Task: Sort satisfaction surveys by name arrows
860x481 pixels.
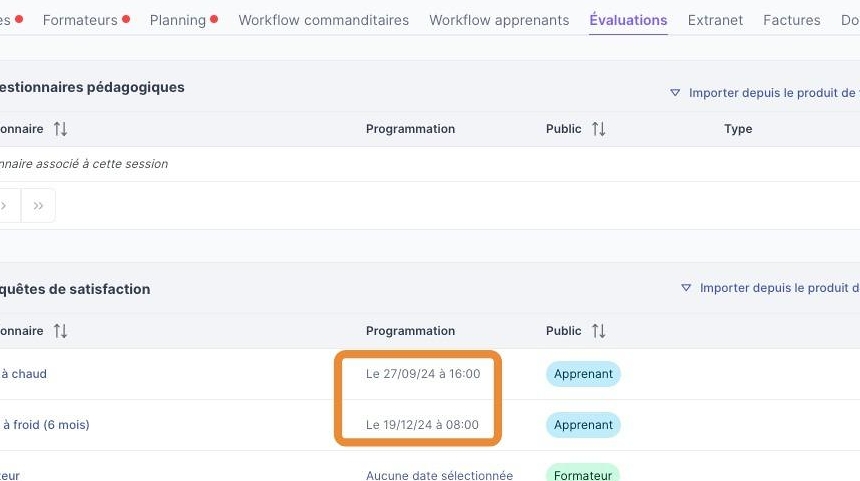Action: (60, 331)
